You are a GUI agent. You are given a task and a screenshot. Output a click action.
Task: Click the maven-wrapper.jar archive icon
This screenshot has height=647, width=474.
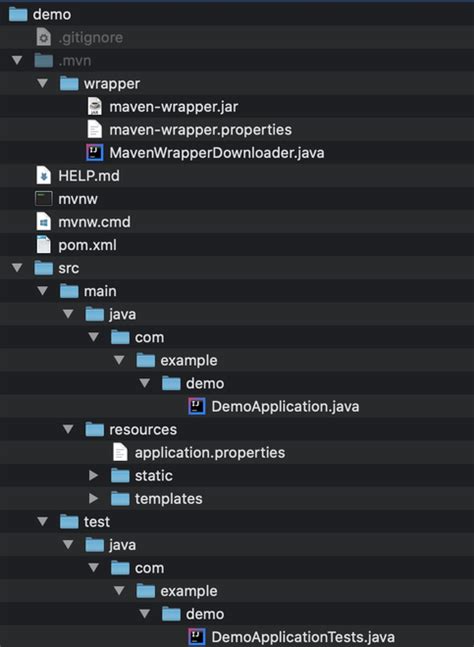coord(95,106)
